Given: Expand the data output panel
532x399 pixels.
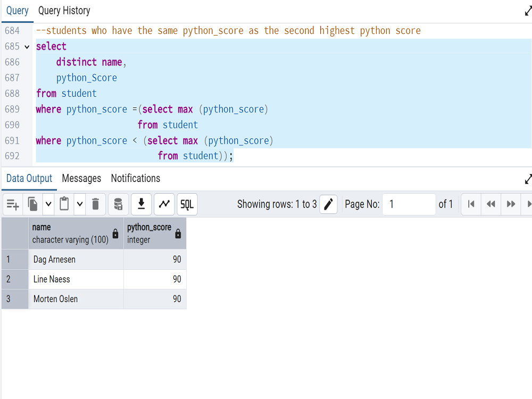Looking at the screenshot, I should (x=528, y=179).
